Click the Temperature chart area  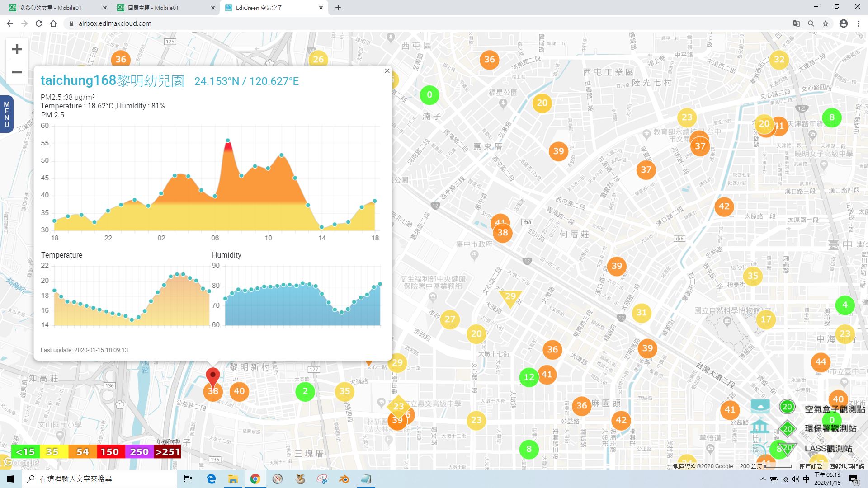tap(132, 296)
